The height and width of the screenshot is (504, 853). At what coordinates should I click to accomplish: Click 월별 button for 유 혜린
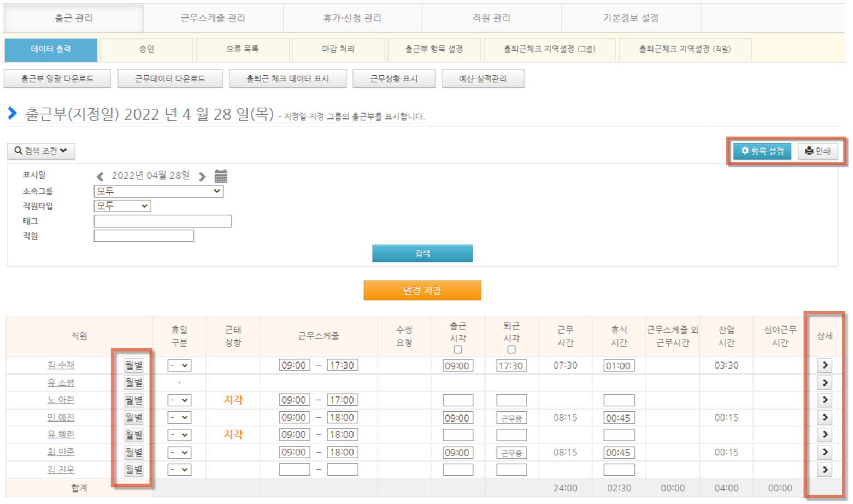pyautogui.click(x=133, y=435)
